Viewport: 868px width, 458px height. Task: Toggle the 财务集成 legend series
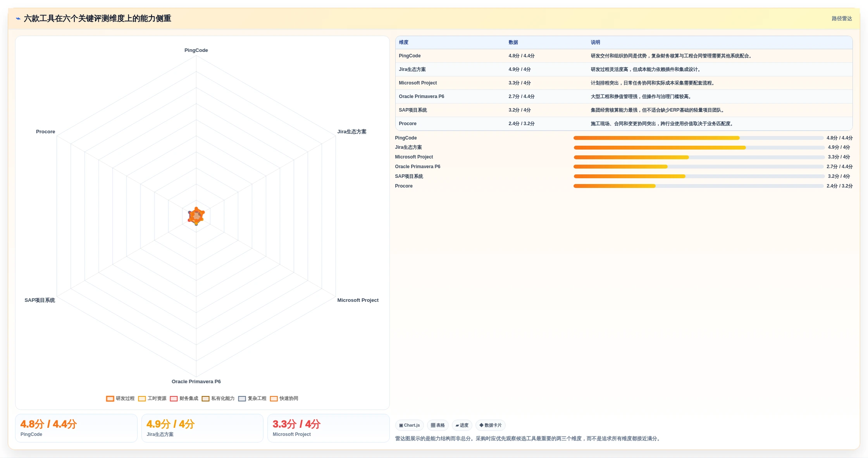pyautogui.click(x=184, y=398)
